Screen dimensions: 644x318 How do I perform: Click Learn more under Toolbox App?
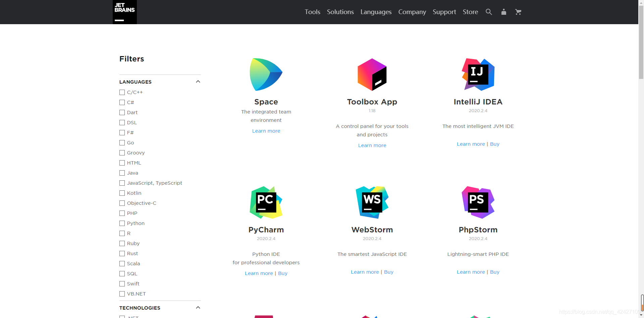pos(372,145)
